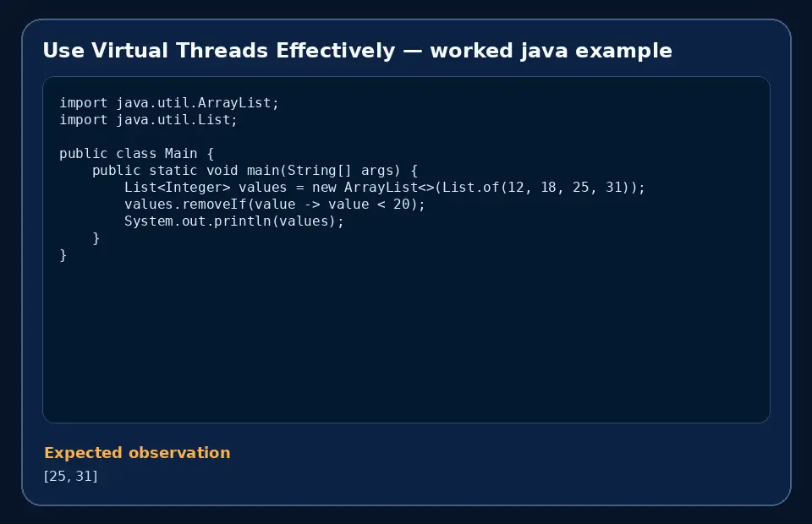Screen dimensions: 812x524
Task: Click the 'import java.util.ArrayList;' code line
Action: coord(169,103)
